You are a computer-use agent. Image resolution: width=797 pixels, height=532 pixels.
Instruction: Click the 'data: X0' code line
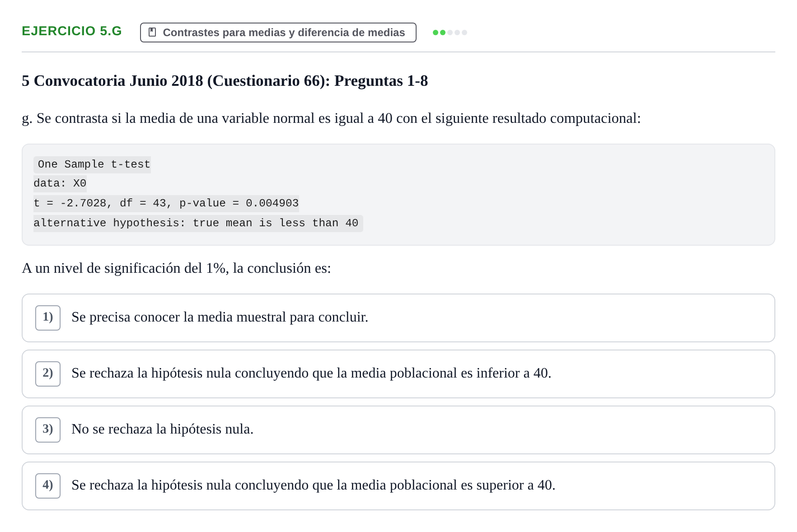click(x=60, y=183)
